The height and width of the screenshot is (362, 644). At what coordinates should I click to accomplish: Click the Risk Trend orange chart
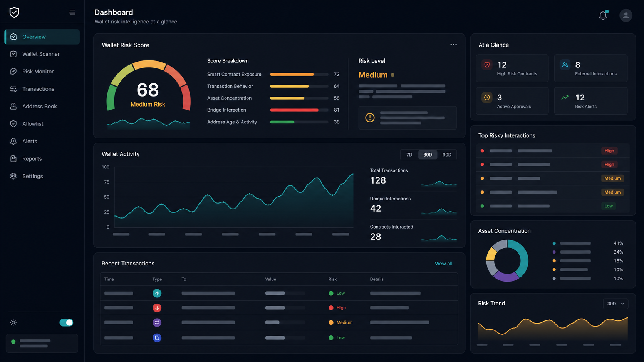click(x=553, y=329)
